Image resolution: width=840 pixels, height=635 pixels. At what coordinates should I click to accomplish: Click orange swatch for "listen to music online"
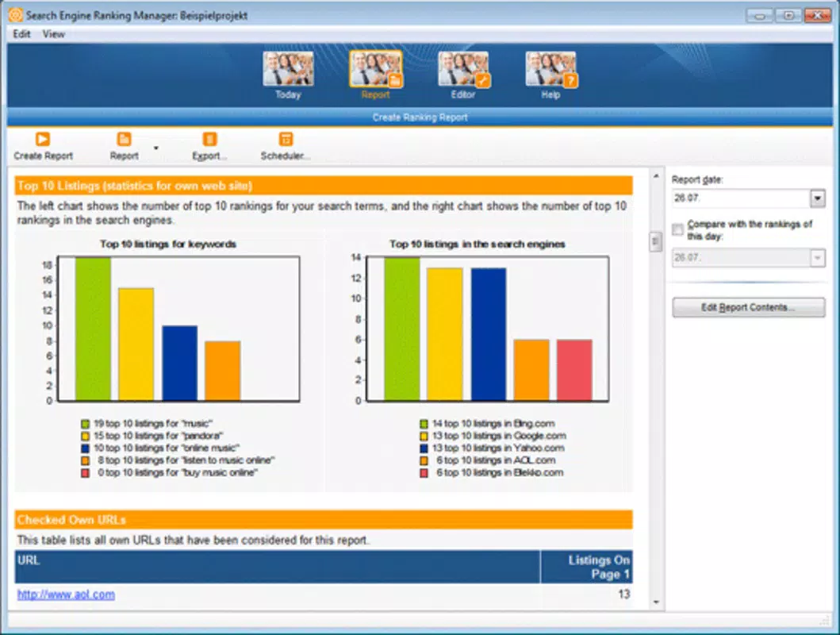(85, 461)
